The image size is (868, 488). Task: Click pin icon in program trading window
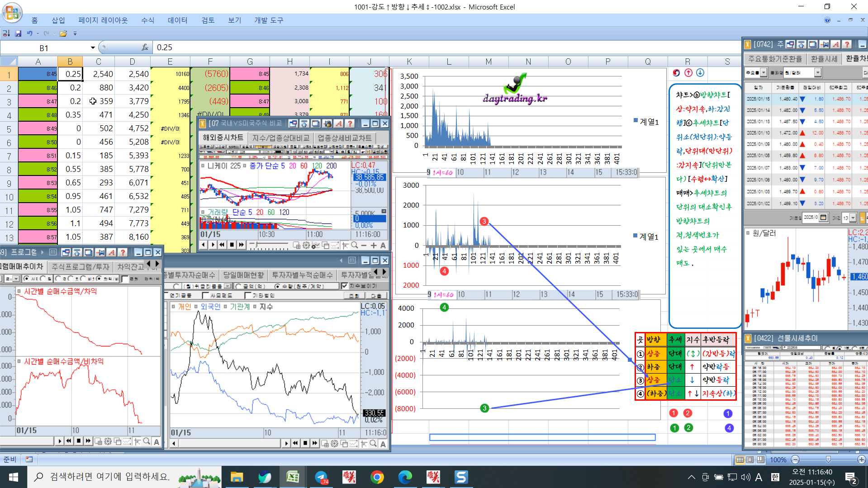point(100,252)
